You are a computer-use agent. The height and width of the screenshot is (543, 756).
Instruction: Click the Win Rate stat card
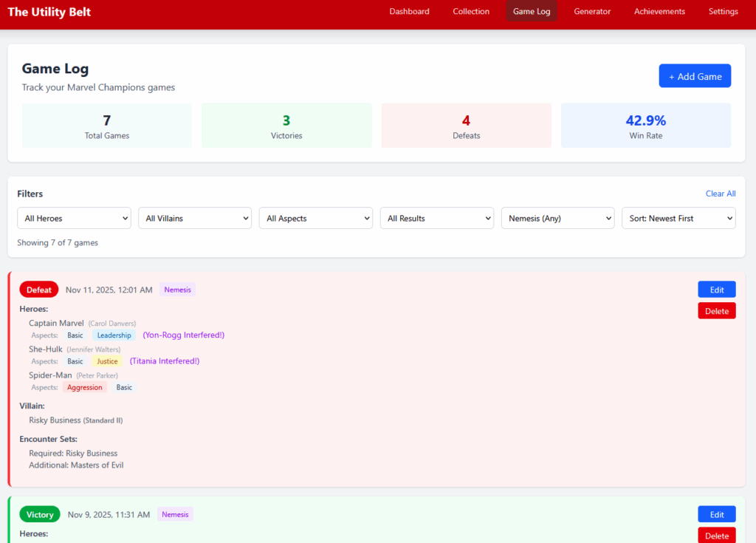coord(645,126)
